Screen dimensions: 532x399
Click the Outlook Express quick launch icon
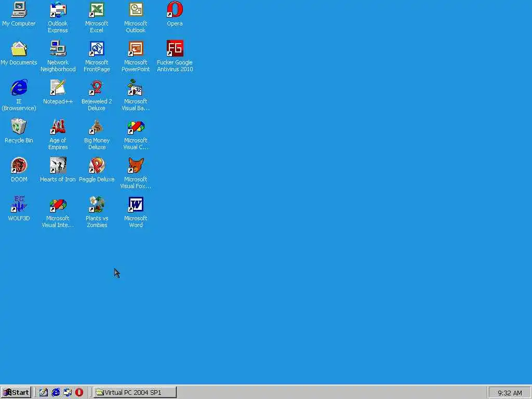click(x=67, y=393)
